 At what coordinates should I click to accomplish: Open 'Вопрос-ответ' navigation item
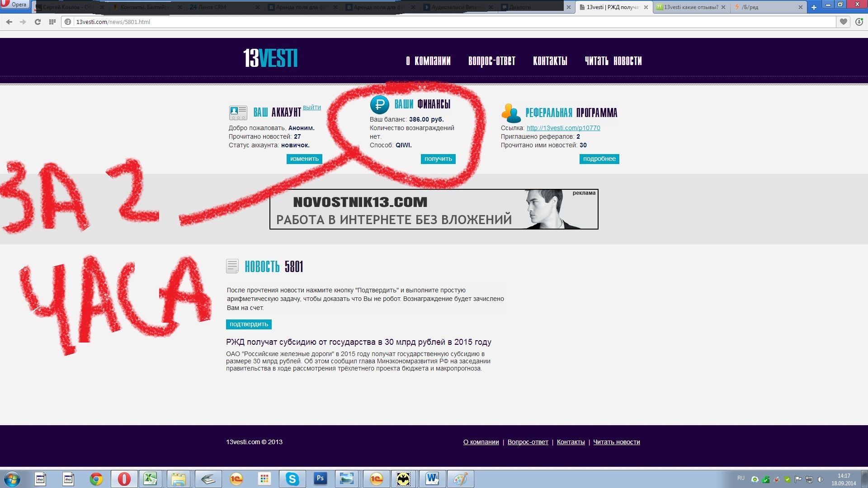pyautogui.click(x=491, y=61)
